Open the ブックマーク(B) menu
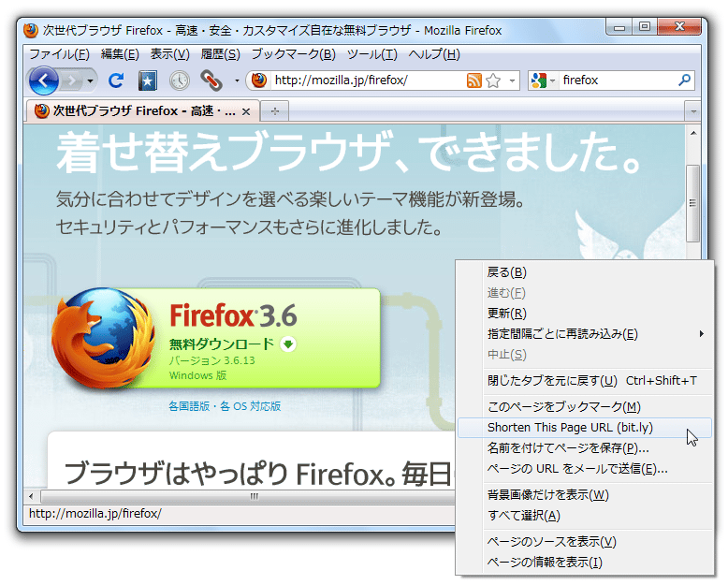 pyautogui.click(x=293, y=54)
